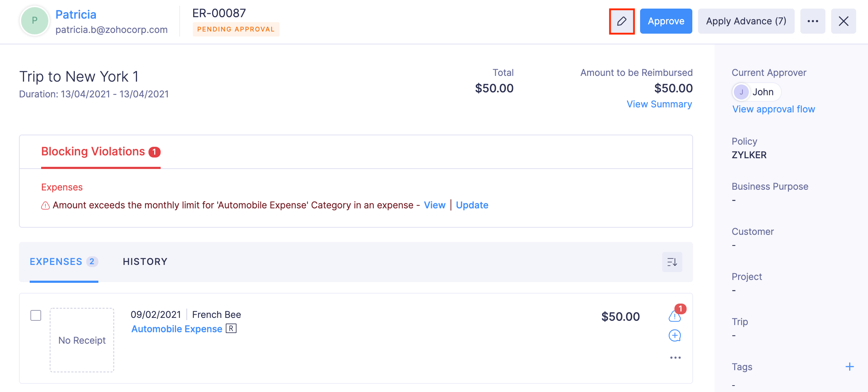Approve the expense report

coord(666,21)
